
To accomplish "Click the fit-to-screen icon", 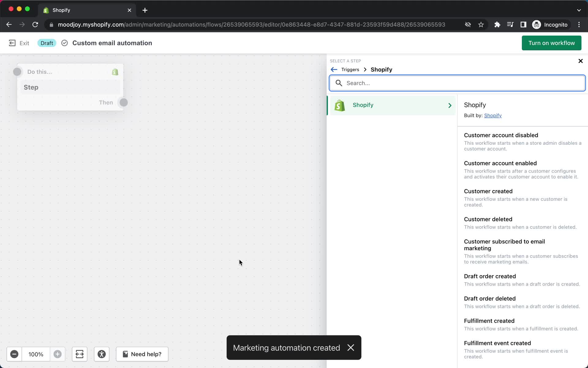I will point(80,354).
